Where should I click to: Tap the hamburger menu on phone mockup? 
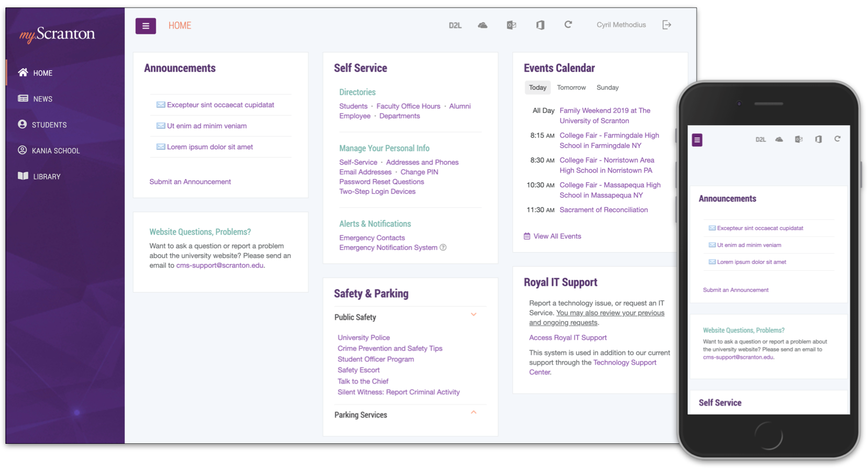697,140
